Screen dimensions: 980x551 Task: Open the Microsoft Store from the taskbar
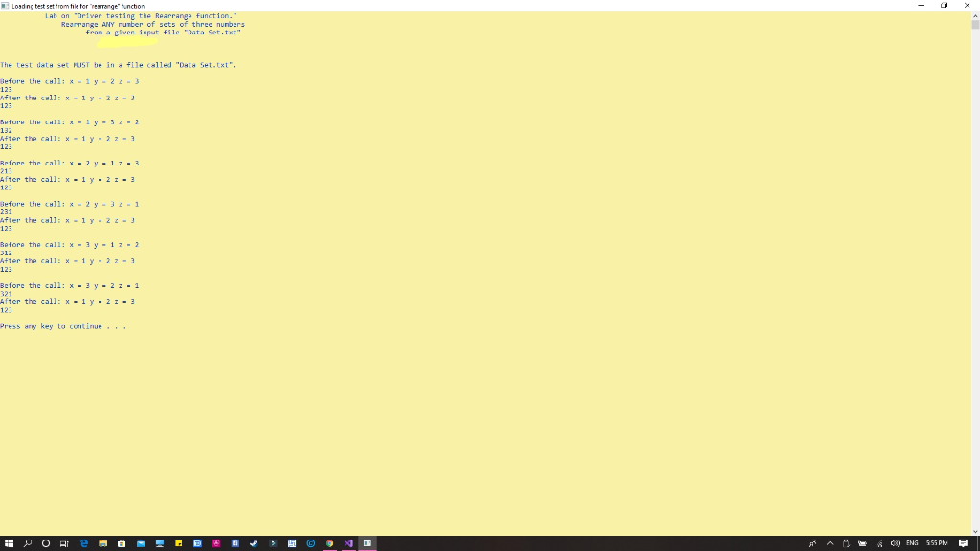[x=120, y=543]
